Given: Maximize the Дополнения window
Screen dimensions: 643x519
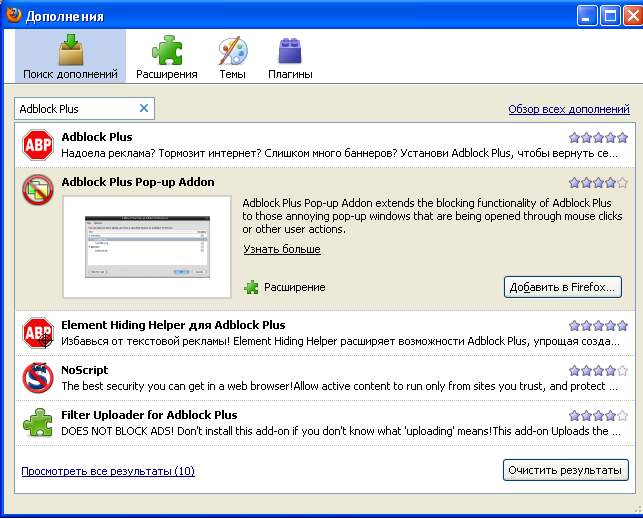Looking at the screenshot, I should (610, 16).
